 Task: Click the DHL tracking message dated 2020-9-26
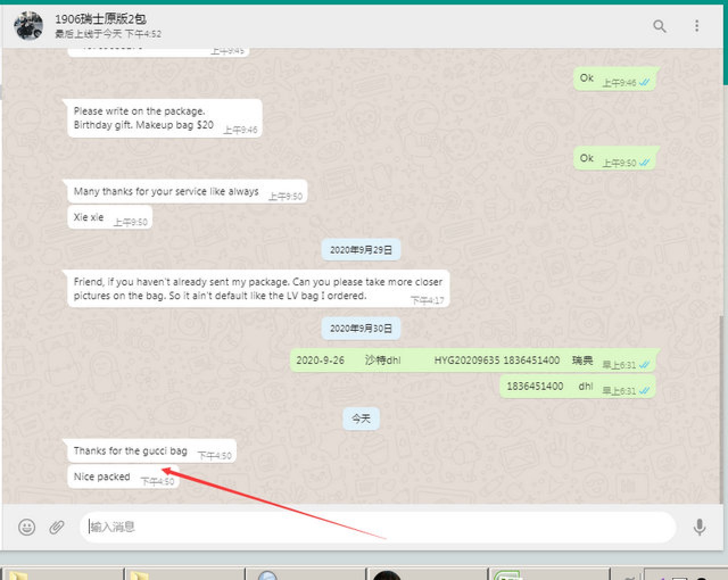pos(444,361)
